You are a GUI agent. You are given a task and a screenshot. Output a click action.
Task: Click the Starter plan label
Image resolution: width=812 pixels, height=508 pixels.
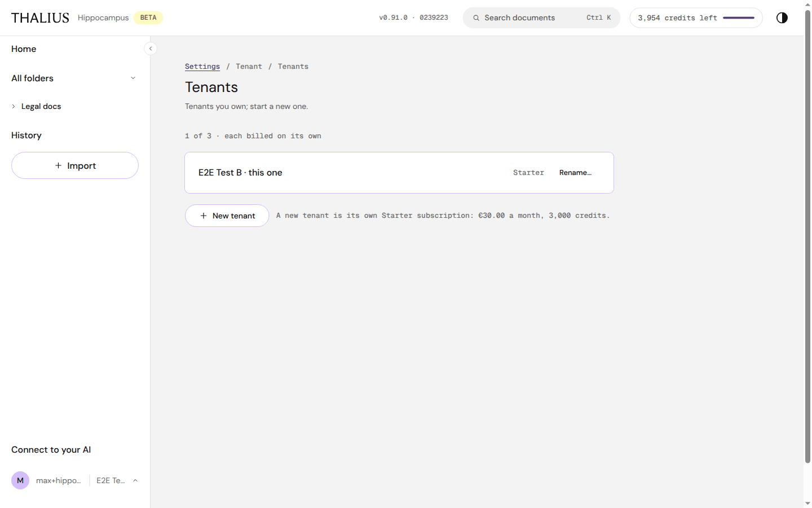click(528, 173)
